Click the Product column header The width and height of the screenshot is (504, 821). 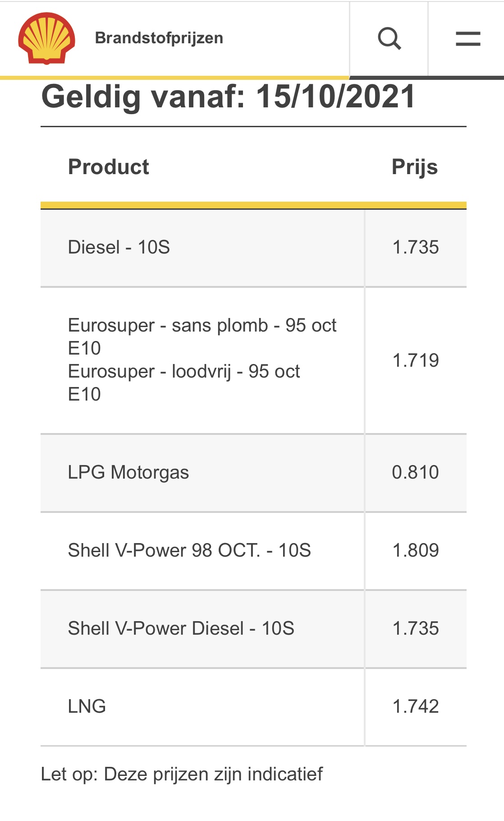click(108, 167)
